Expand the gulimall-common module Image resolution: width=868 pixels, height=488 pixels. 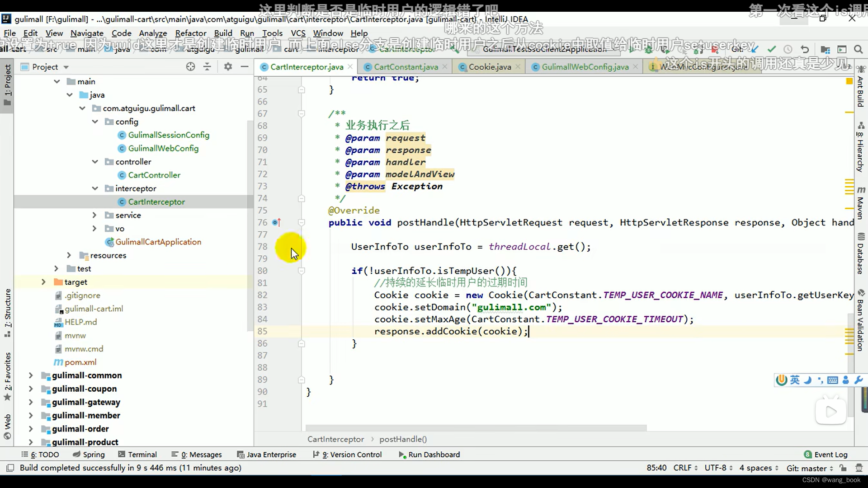click(x=31, y=375)
